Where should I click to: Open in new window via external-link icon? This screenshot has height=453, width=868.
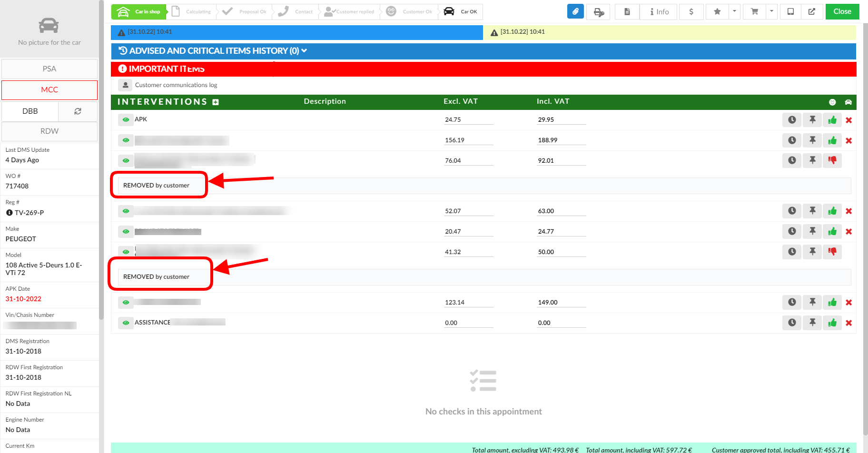[812, 11]
